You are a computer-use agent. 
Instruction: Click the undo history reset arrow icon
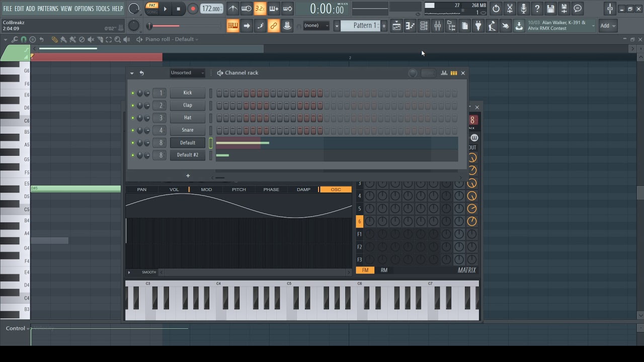click(x=496, y=9)
